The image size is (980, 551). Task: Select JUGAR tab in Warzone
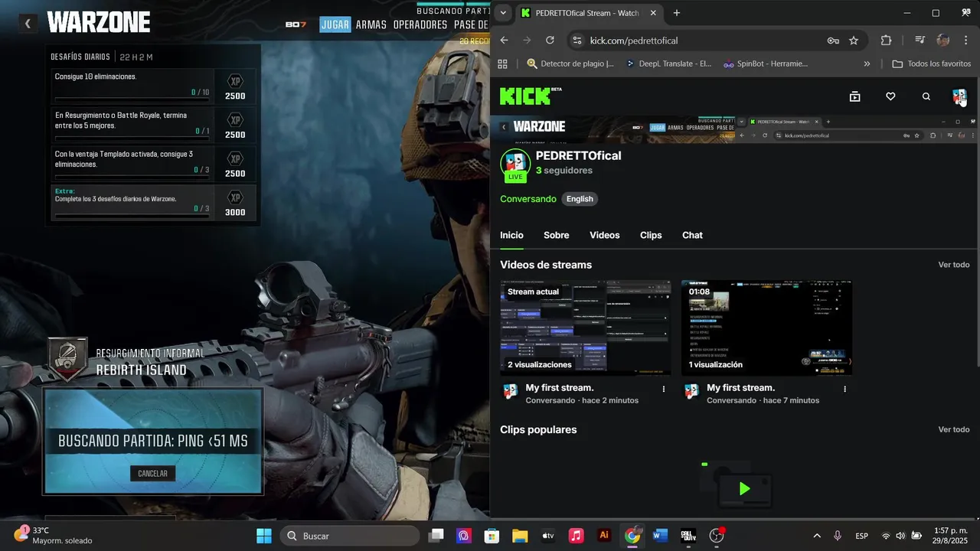[335, 24]
